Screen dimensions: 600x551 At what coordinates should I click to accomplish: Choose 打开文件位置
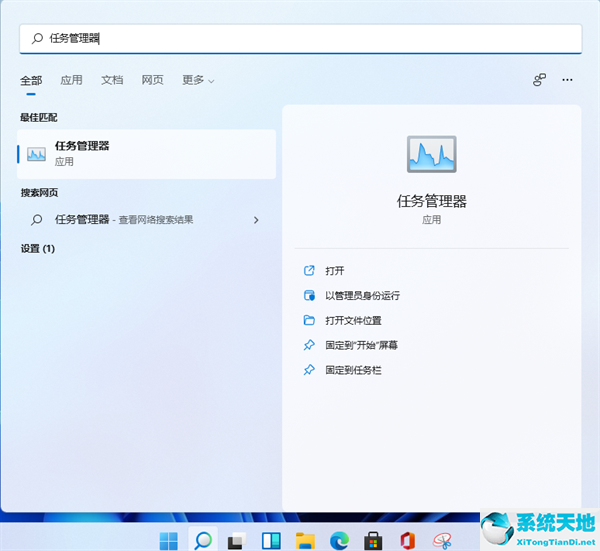(x=354, y=320)
